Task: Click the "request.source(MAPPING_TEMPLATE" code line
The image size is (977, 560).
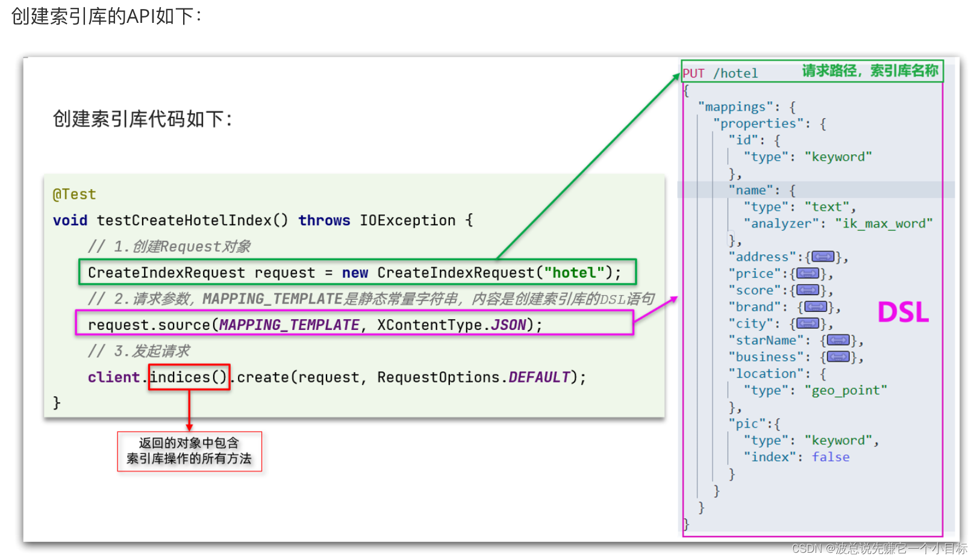Action: tap(315, 325)
